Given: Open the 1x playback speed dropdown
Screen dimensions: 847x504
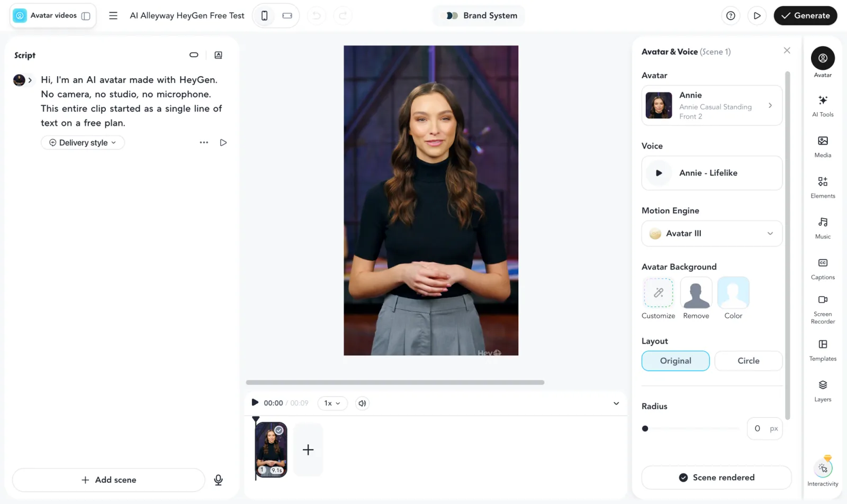Looking at the screenshot, I should click(x=332, y=403).
